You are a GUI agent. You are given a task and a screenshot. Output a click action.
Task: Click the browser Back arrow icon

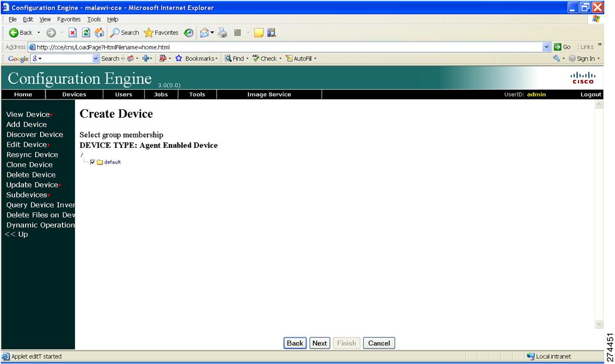pos(14,32)
